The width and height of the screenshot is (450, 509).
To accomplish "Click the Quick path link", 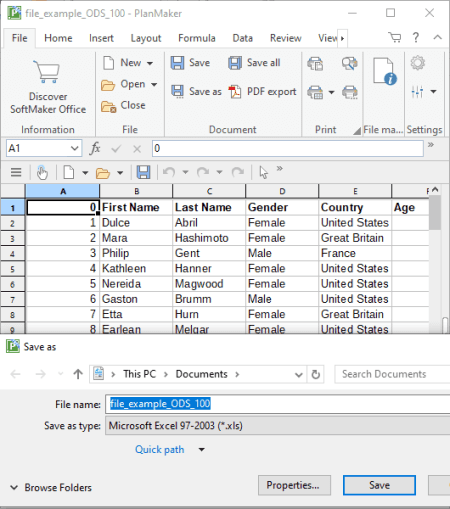I will point(159,449).
